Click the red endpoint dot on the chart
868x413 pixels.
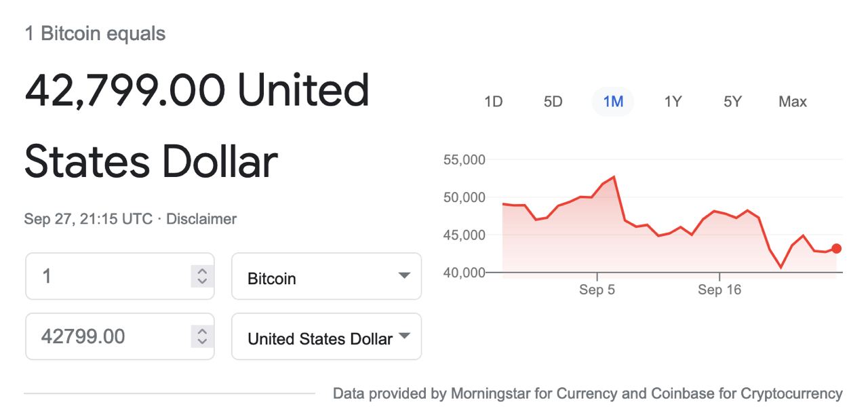coord(836,249)
